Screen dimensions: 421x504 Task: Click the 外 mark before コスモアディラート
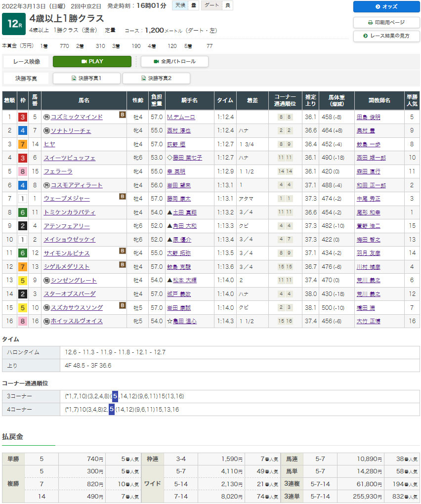[47, 185]
